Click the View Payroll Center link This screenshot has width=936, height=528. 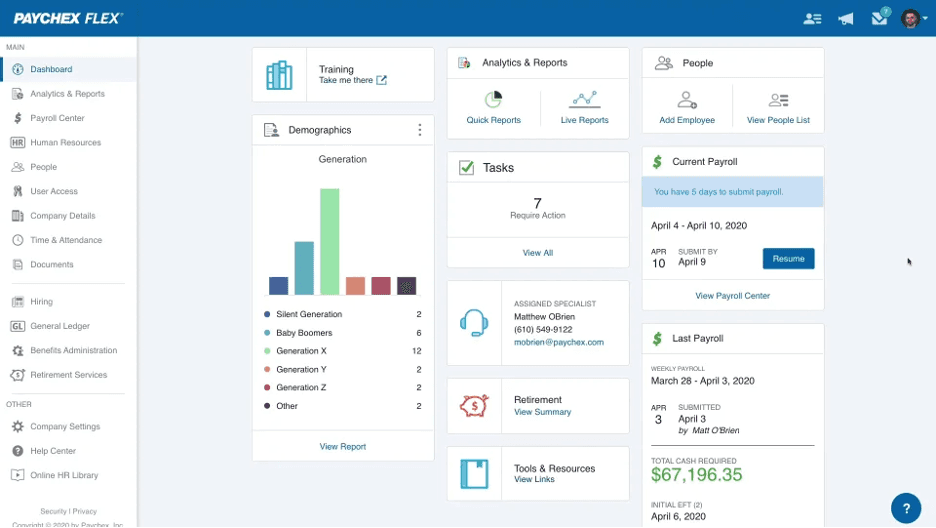point(732,296)
